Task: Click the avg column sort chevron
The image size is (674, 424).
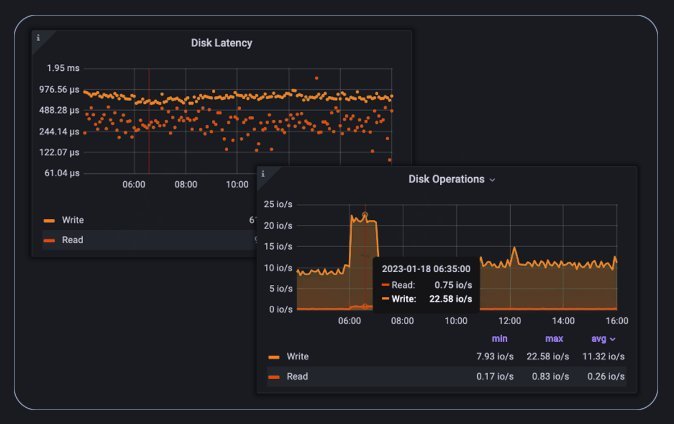Action: pyautogui.click(x=613, y=339)
